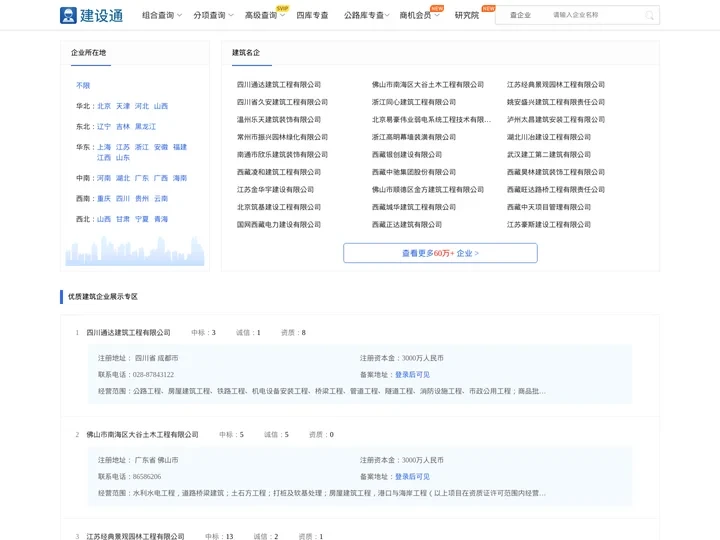The width and height of the screenshot is (720, 540).
Task: Open 国网西藏电力建设有限公司 link
Action: click(279, 225)
